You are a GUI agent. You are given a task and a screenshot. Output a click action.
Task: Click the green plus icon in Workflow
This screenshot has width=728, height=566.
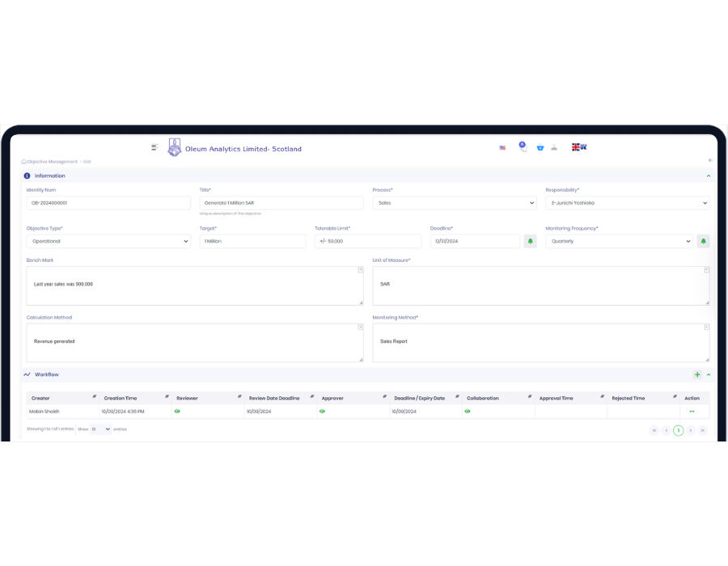point(697,375)
